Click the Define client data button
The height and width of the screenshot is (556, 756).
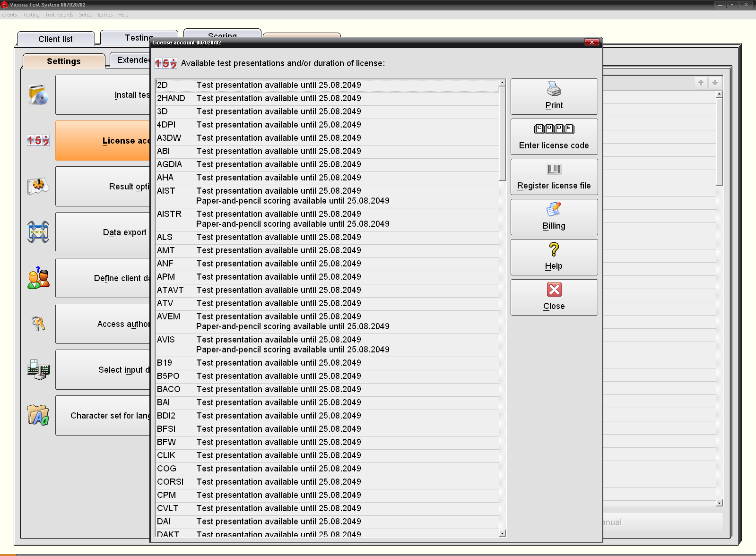point(103,278)
